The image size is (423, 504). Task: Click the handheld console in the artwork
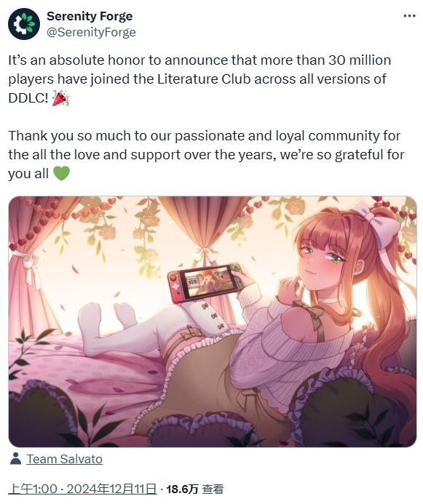point(206,283)
